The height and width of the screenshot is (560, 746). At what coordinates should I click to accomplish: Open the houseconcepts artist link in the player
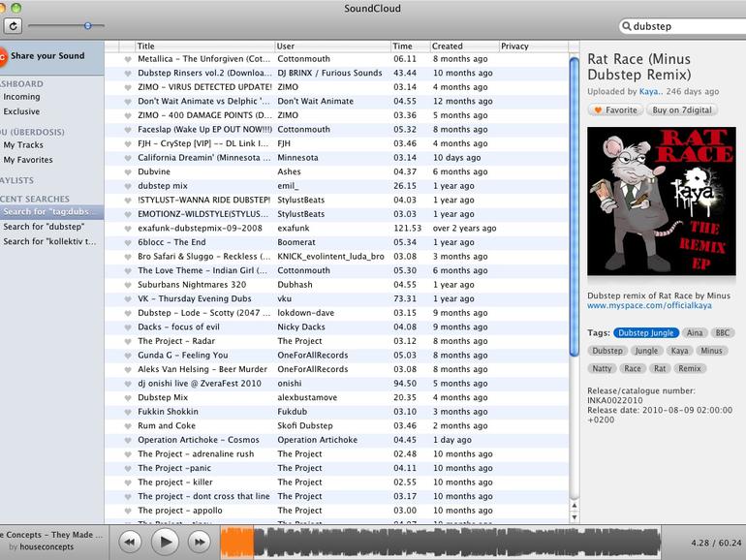(47, 547)
